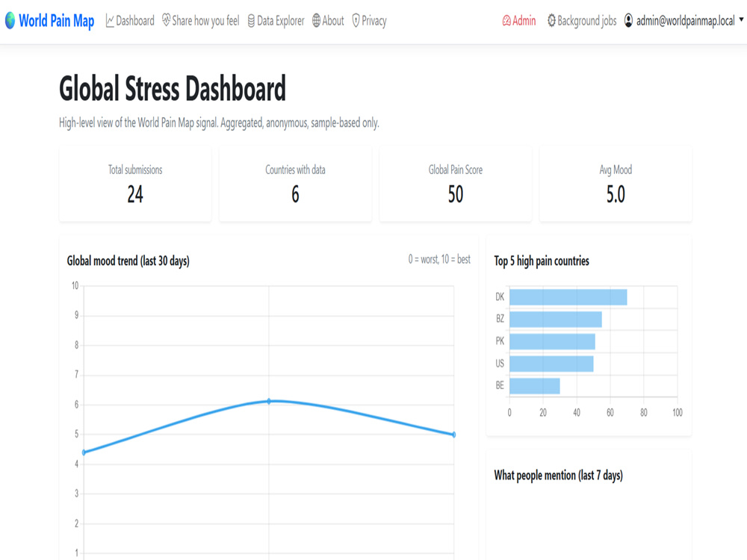This screenshot has width=747, height=560.
Task: Click the speedometer icon beside Admin
Action: 506,21
